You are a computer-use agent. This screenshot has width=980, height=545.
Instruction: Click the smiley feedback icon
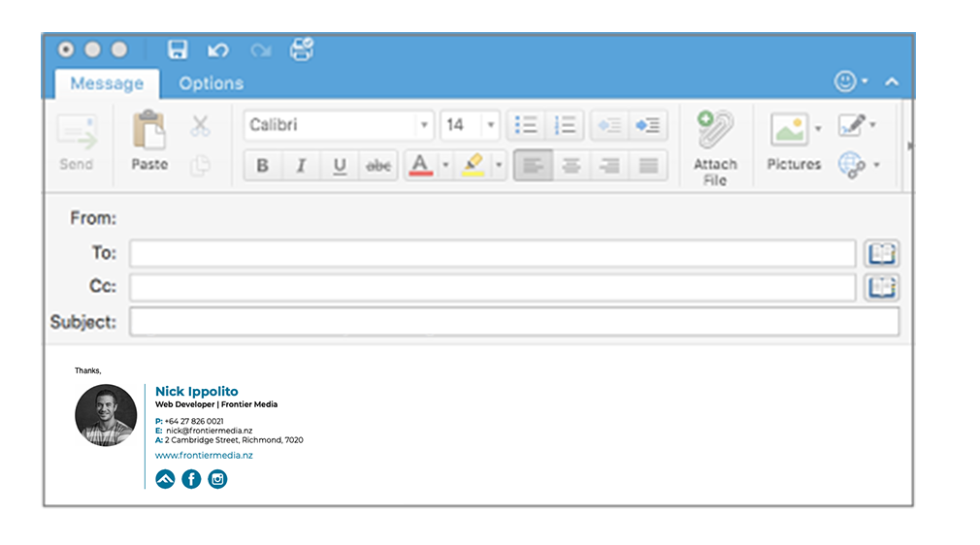tap(845, 81)
